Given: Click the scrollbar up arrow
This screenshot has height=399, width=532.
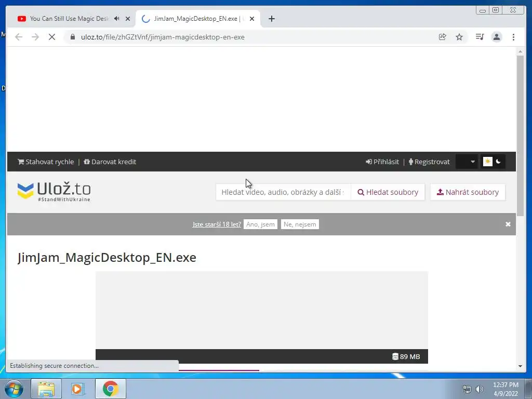Looking at the screenshot, I should (520, 51).
